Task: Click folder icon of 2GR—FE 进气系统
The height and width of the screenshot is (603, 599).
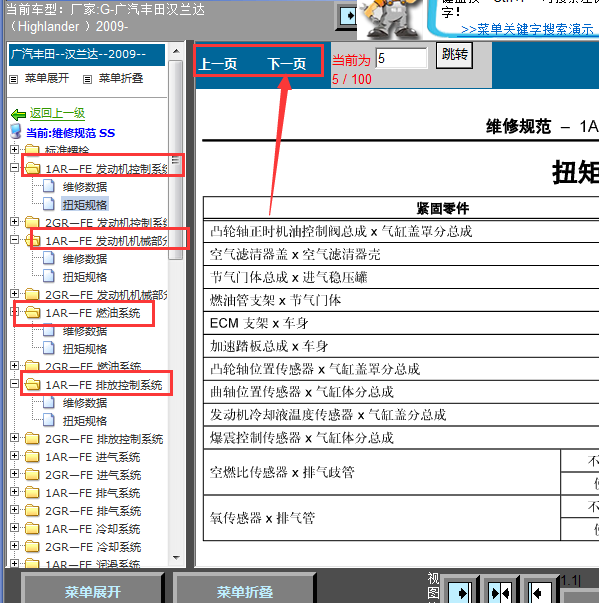Action: tap(32, 474)
